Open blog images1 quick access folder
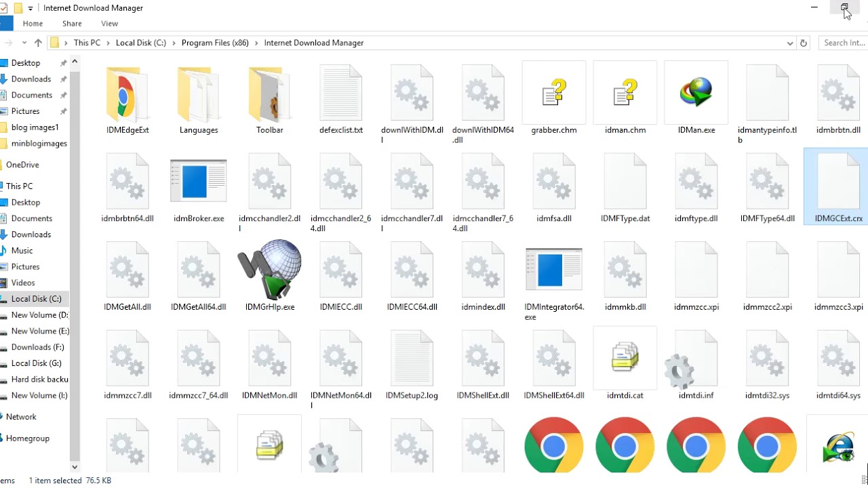Viewport: 868px width, 488px height. click(x=35, y=127)
